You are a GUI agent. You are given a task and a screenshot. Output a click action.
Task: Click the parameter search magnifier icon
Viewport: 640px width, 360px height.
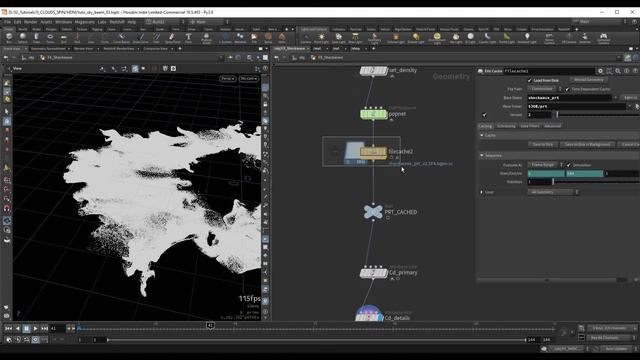click(618, 71)
